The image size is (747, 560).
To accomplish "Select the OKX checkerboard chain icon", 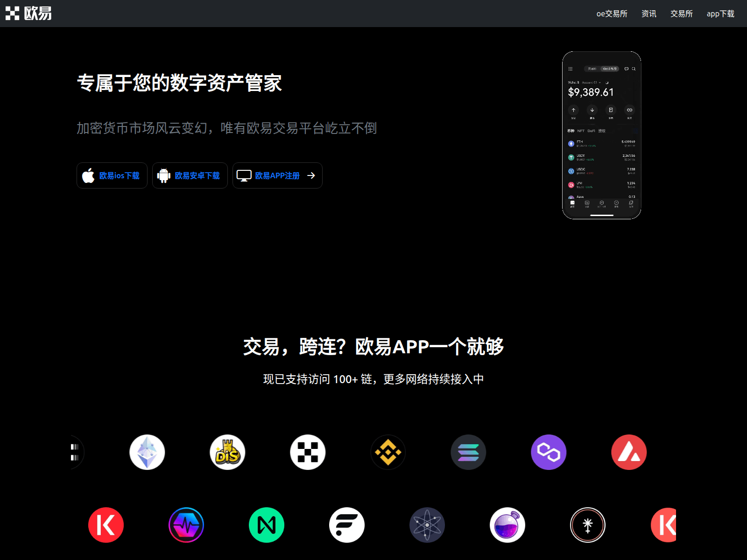I will tap(308, 452).
